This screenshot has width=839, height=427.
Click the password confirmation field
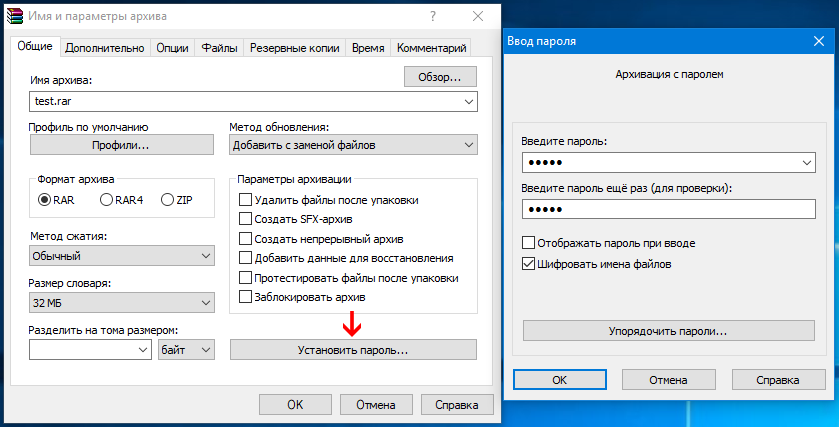[x=669, y=209]
